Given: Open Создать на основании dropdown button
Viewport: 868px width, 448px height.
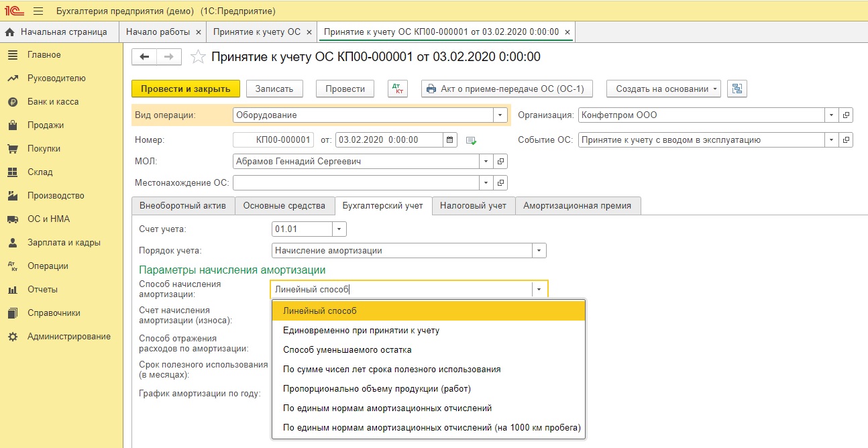Looking at the screenshot, I should 663,89.
